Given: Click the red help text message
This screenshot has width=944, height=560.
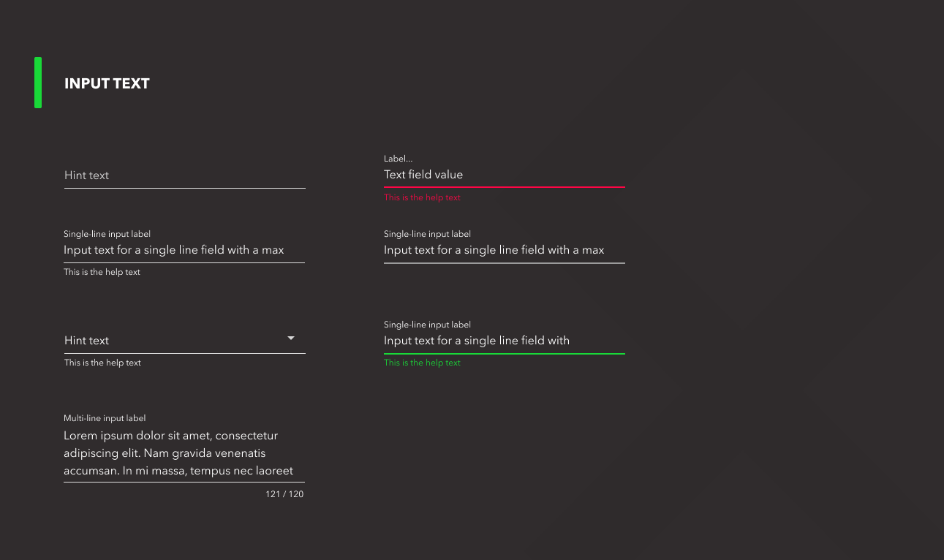Looking at the screenshot, I should (422, 197).
